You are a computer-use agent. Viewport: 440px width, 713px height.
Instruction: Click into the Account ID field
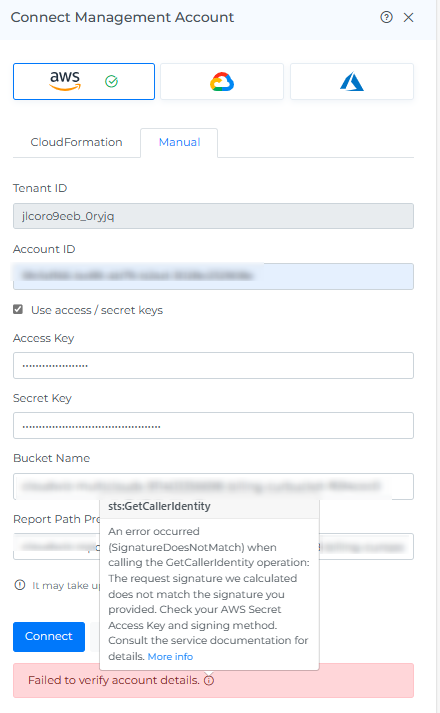[x=213, y=276]
